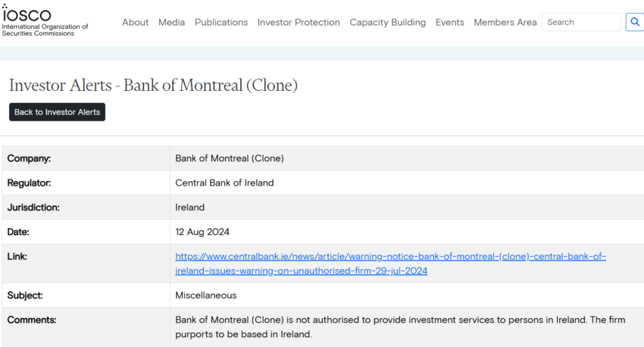Select the Jurisdiction value Ireland
The image size is (644, 347).
pos(189,208)
